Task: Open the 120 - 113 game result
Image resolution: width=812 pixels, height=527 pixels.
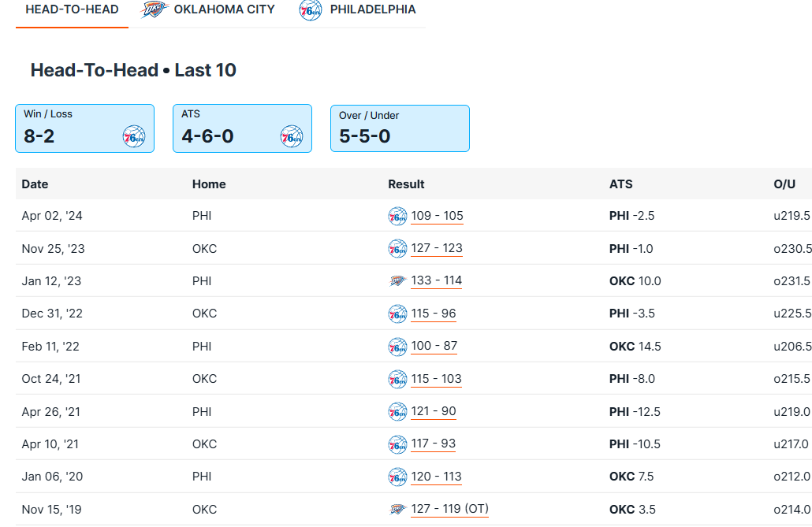Action: pos(436,477)
